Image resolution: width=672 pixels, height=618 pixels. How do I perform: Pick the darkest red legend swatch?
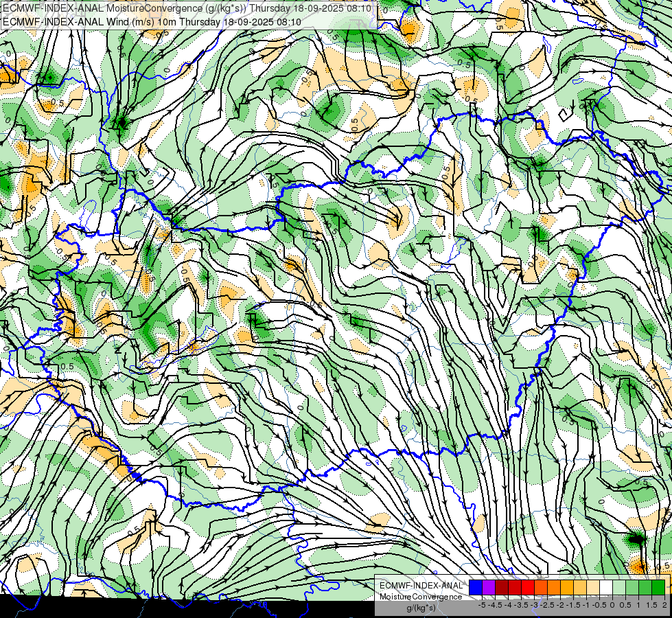(502, 587)
